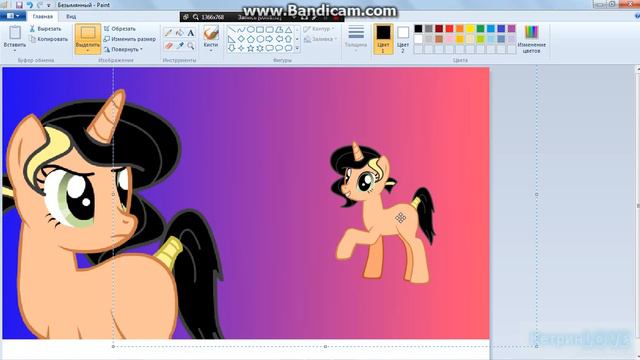This screenshot has width=640, height=360.
Task: Switch to the Вид (View) tab
Action: [71, 17]
